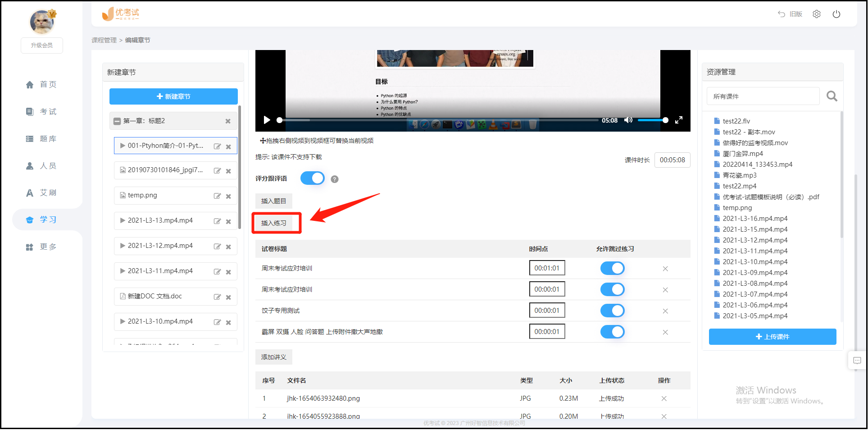Click the 插入题目 button
The width and height of the screenshot is (868, 430).
[x=274, y=201]
